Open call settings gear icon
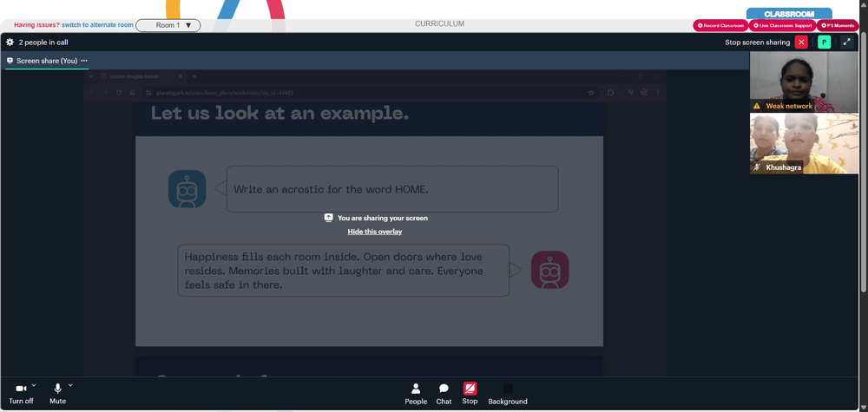The width and height of the screenshot is (868, 412). (x=10, y=42)
